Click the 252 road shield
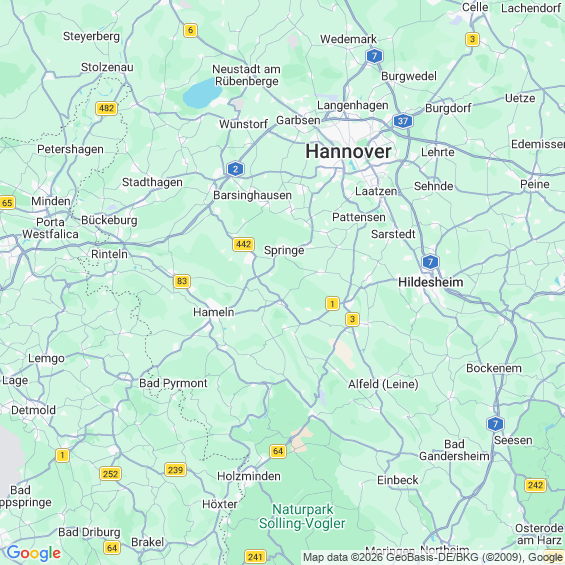 (x=110, y=473)
